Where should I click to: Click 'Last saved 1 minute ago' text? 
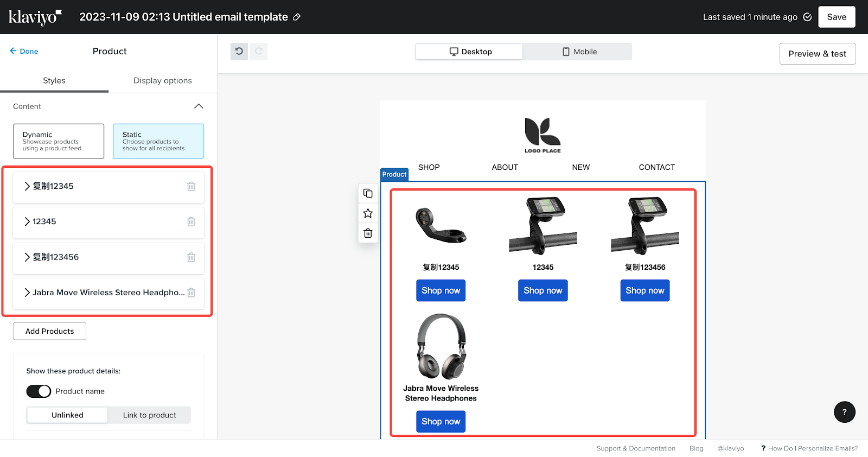(x=750, y=17)
